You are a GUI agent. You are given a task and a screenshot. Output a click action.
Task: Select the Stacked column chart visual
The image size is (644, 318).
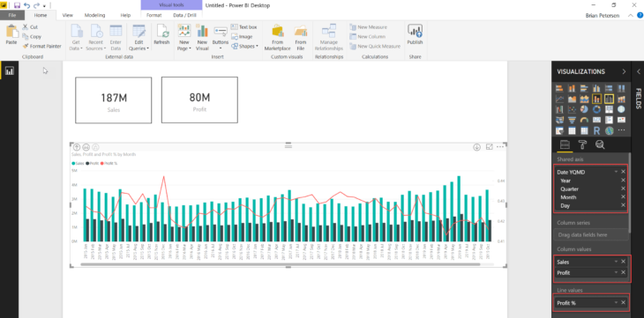(x=572, y=88)
